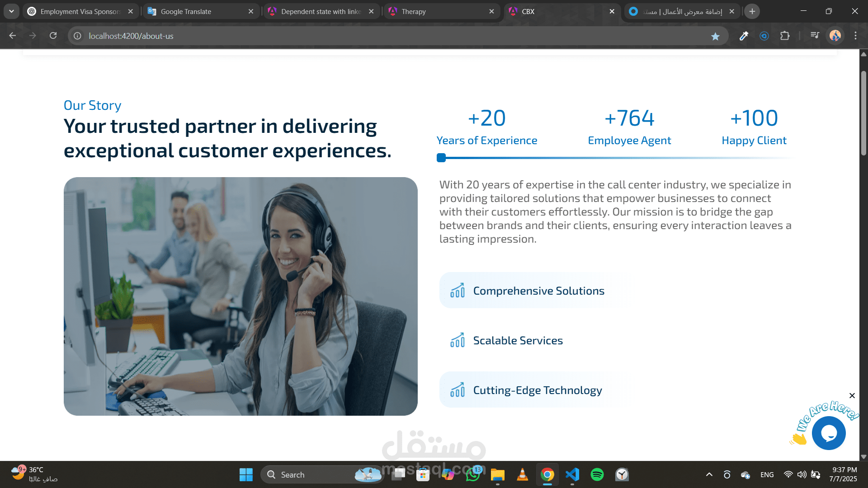
Task: Select the CBX tab
Action: tap(561, 12)
